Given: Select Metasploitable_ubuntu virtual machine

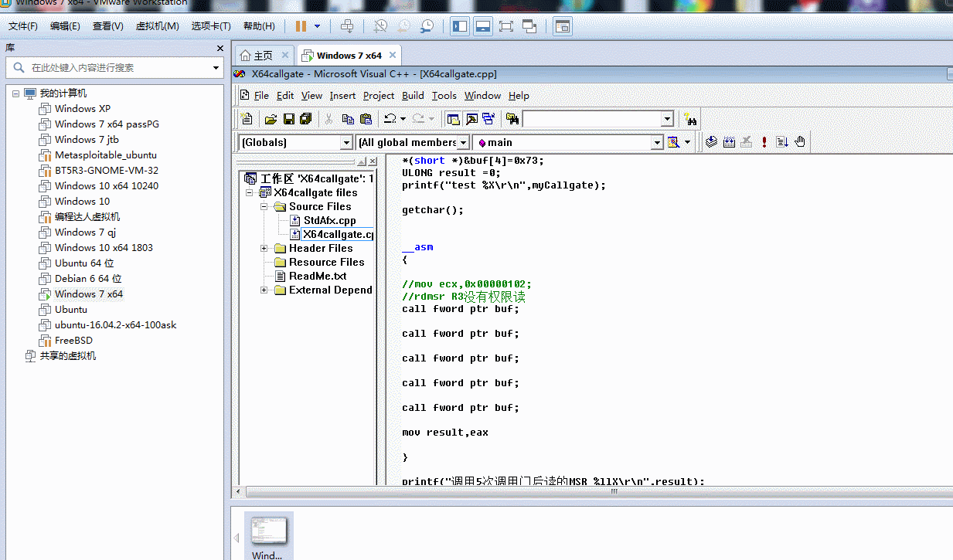Looking at the screenshot, I should point(106,155).
